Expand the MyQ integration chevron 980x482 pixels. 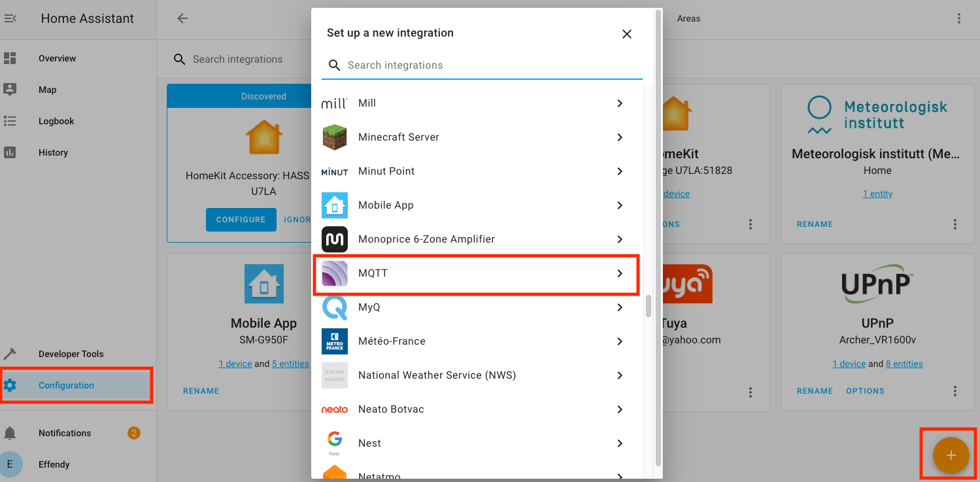pos(620,307)
